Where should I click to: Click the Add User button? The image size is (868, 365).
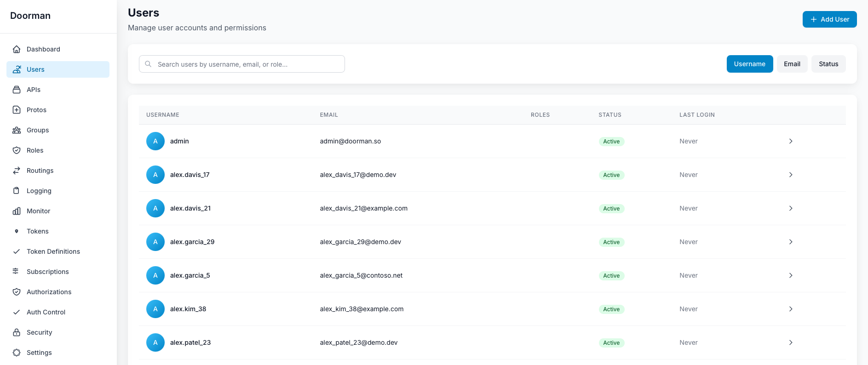[x=829, y=19]
